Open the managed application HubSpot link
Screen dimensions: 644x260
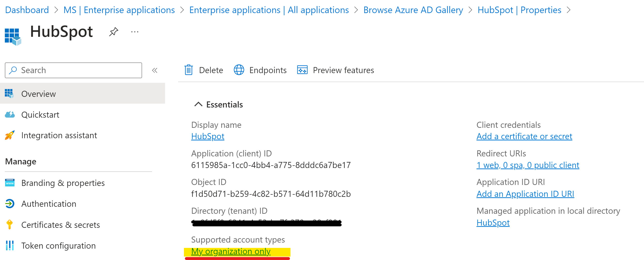(x=493, y=222)
